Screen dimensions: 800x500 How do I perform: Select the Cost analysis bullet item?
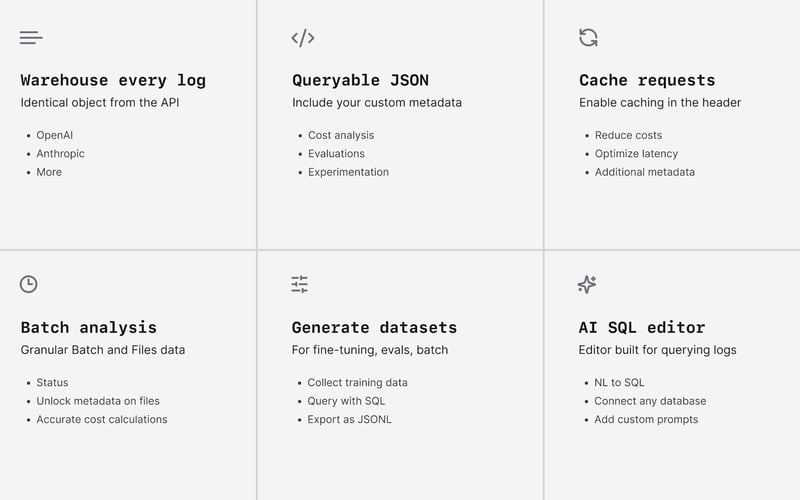[x=341, y=135]
